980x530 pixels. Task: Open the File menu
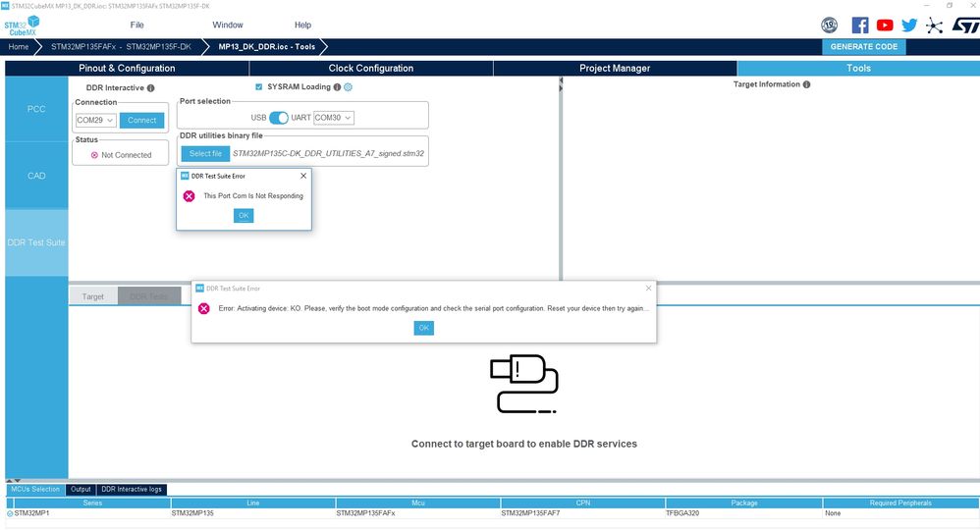click(x=136, y=25)
